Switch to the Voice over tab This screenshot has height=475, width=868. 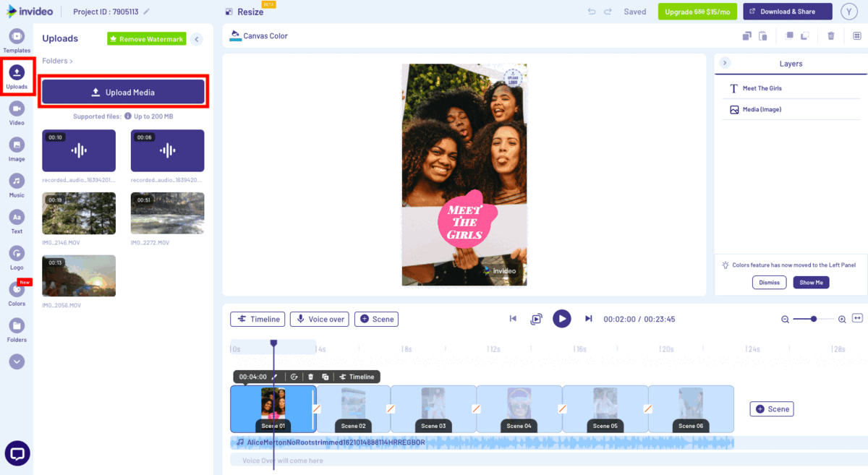(x=319, y=319)
